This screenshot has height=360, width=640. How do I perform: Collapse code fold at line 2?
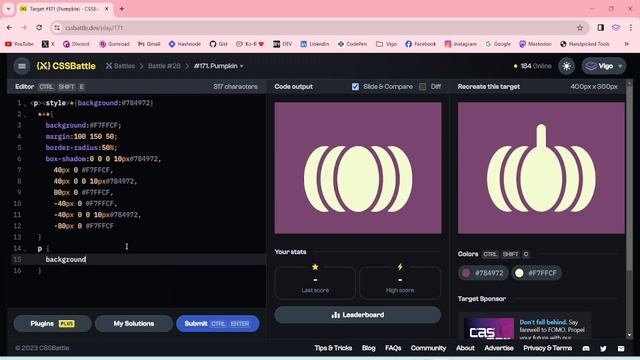click(x=25, y=115)
